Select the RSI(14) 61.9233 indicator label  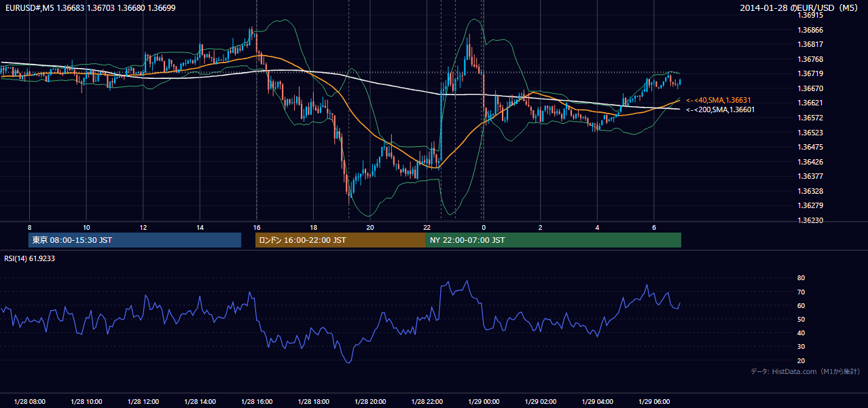tap(29, 258)
